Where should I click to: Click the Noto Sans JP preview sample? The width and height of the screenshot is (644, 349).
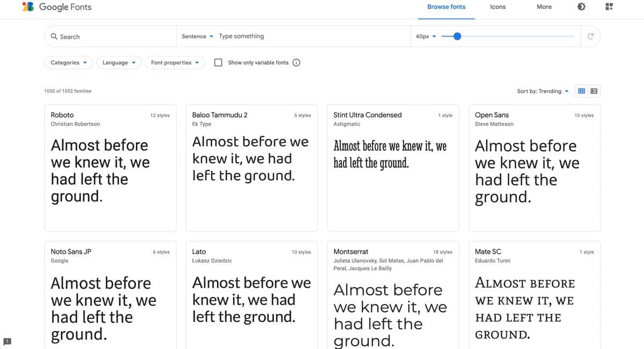[x=104, y=308]
